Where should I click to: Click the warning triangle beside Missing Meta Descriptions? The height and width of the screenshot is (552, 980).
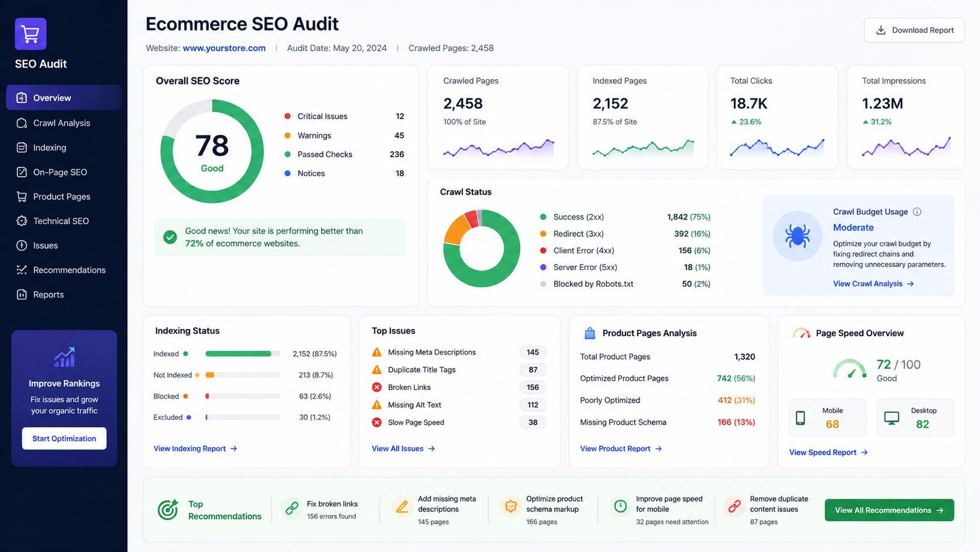coord(377,353)
